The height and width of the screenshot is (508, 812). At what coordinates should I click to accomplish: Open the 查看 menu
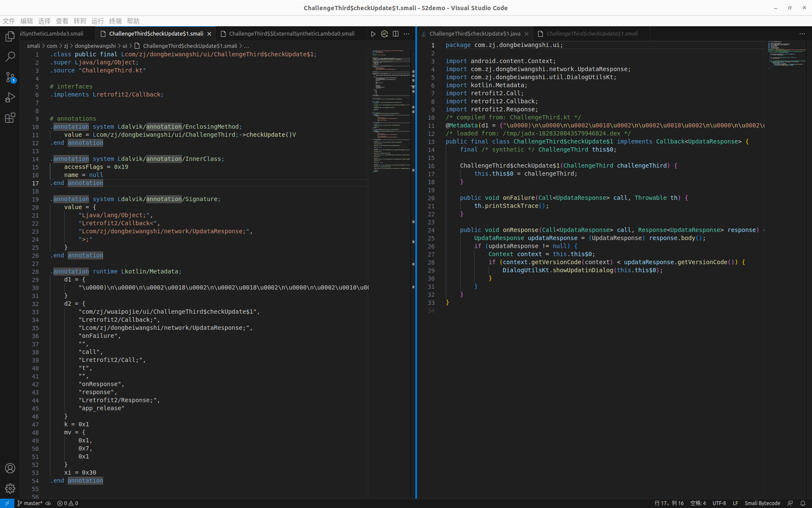(62, 21)
